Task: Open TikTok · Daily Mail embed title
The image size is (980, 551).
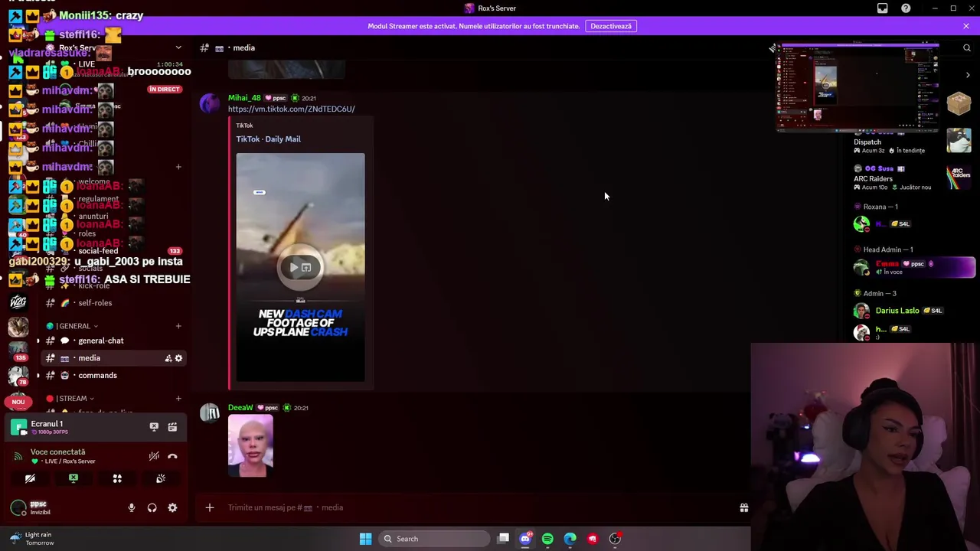Action: point(268,139)
